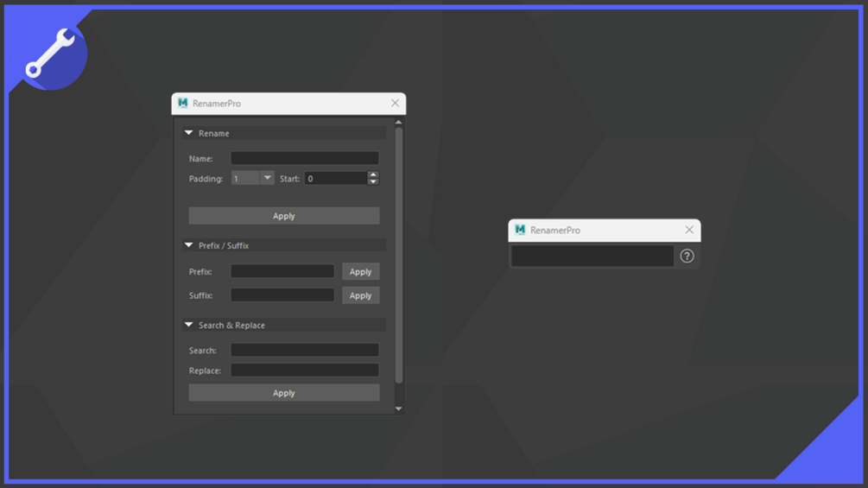This screenshot has height=488, width=868.
Task: Click the "Start:" label
Action: [289, 179]
